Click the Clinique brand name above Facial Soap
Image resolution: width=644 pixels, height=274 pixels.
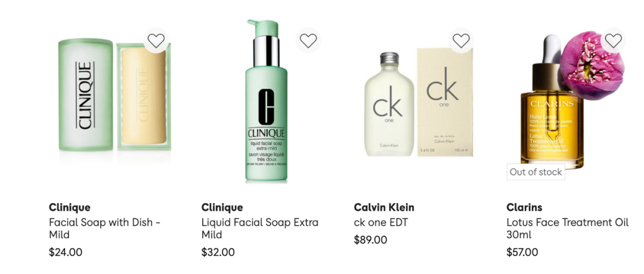pyautogui.click(x=69, y=207)
